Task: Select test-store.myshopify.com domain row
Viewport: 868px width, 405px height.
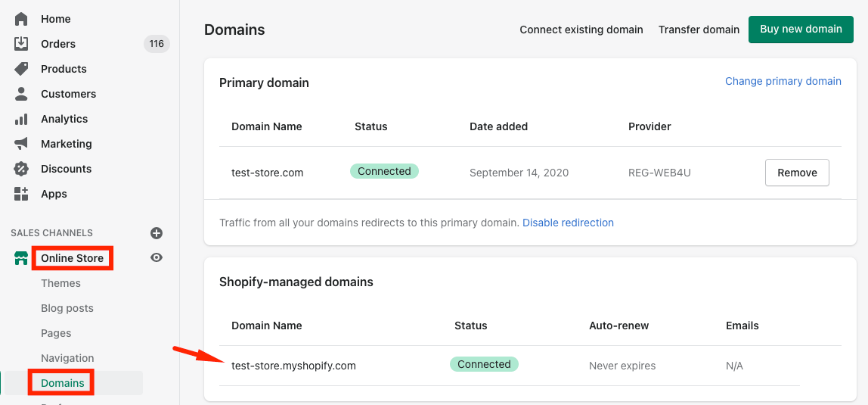Action: [x=293, y=366]
